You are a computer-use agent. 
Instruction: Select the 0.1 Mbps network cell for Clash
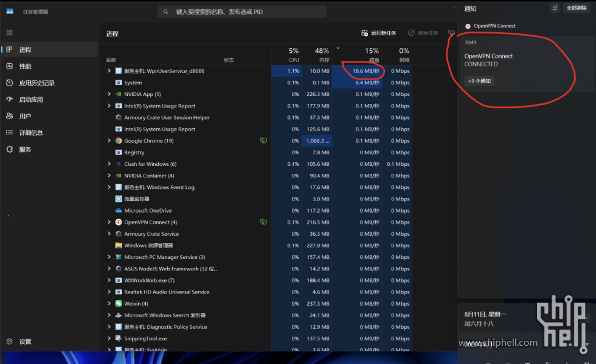click(397, 163)
